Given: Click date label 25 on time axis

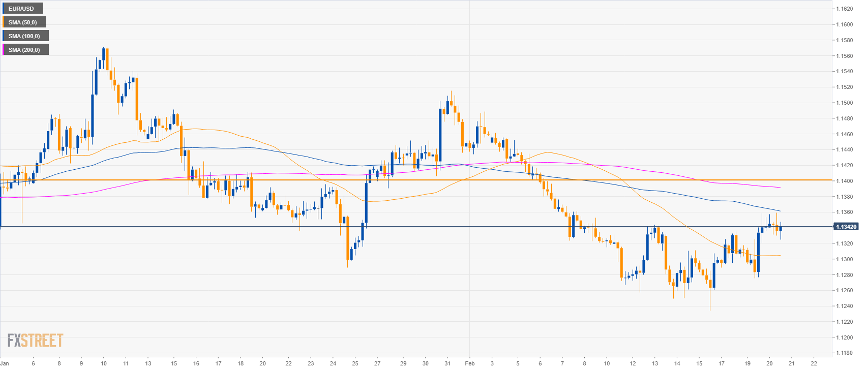Looking at the screenshot, I should coord(355,363).
